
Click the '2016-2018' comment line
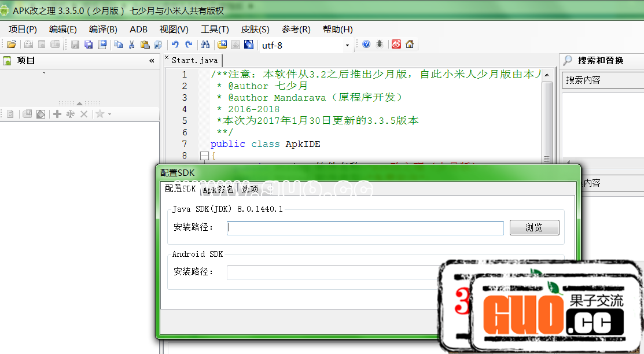click(248, 109)
